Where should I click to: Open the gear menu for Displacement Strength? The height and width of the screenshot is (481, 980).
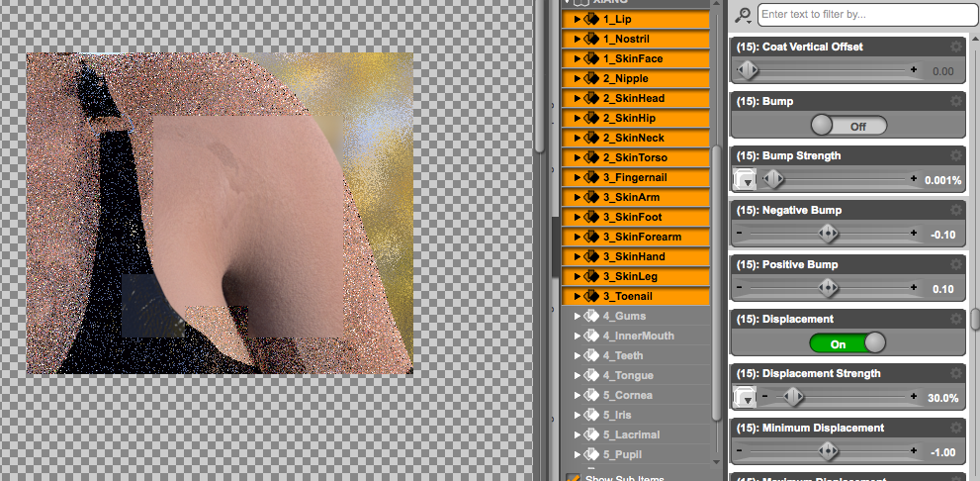[955, 373]
